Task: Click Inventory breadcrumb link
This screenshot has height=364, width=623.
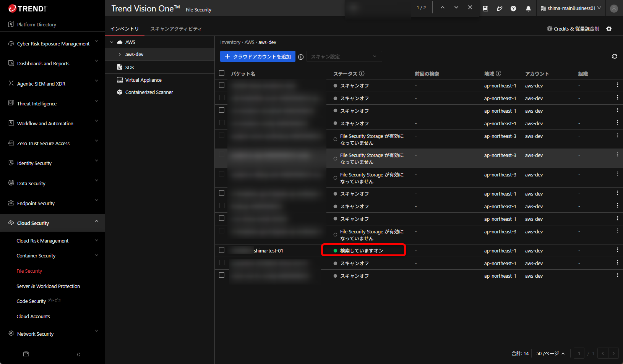Action: click(230, 42)
